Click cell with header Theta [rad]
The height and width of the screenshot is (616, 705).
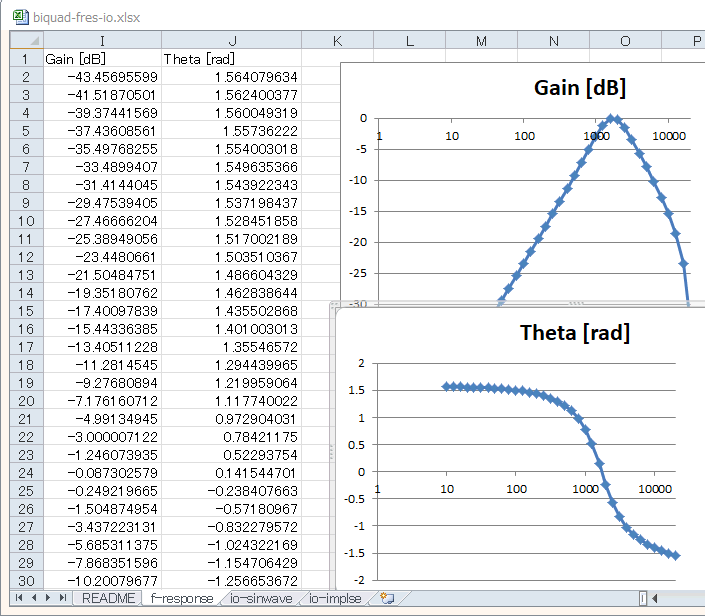232,58
